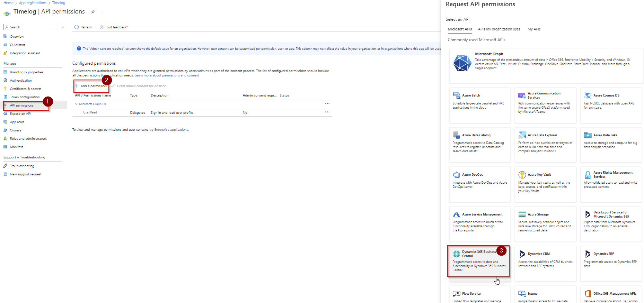Click the Refresh toolbar button

pos(83,27)
